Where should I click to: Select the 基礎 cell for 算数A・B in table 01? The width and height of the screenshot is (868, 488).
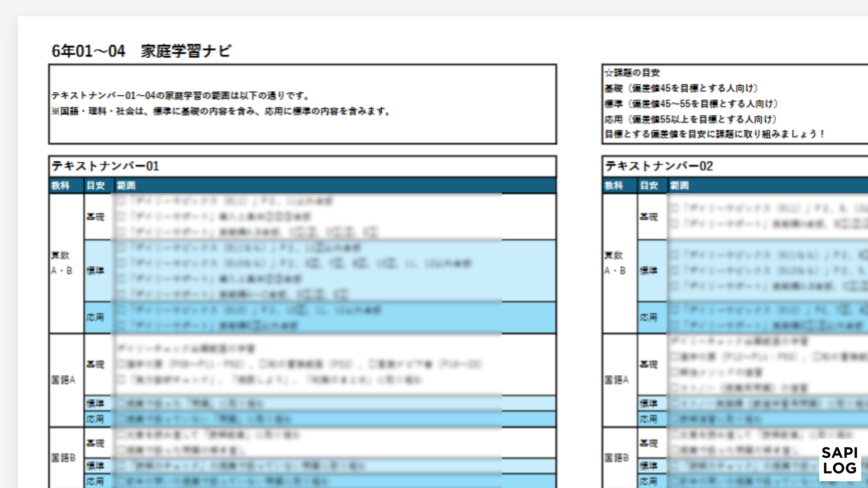96,216
